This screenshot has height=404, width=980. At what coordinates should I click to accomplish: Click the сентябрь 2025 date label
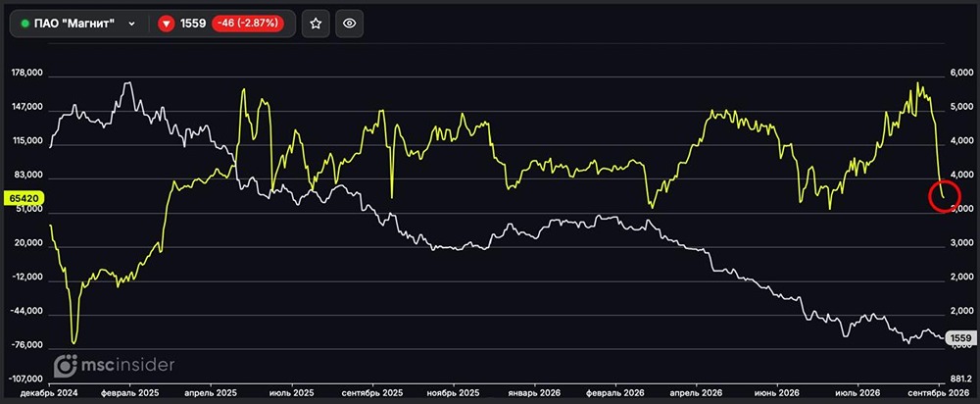tap(373, 393)
